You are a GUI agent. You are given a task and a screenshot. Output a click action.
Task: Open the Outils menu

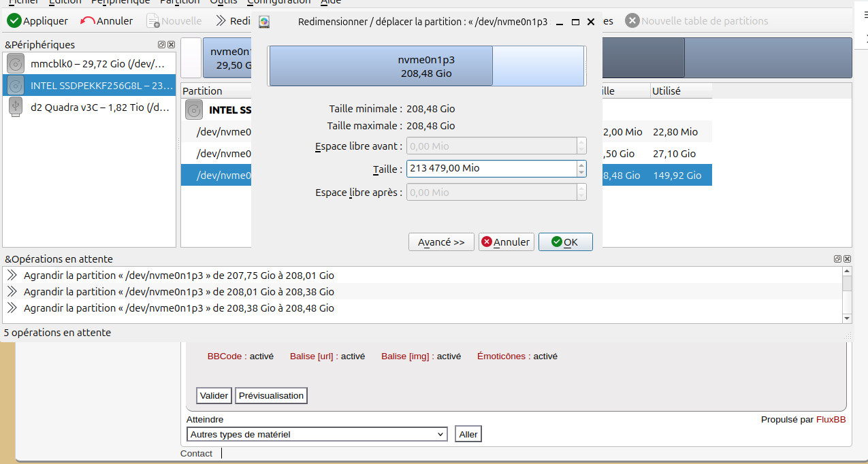(x=223, y=2)
